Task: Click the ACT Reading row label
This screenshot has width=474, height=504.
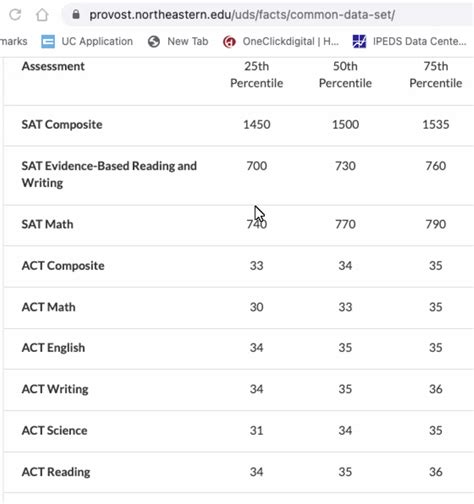Action: (56, 472)
